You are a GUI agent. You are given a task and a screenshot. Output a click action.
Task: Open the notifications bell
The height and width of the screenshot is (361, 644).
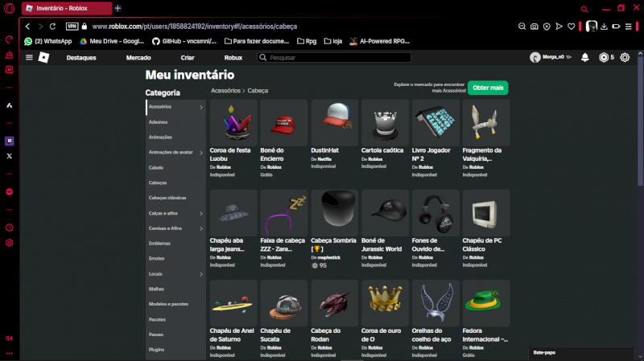[585, 57]
